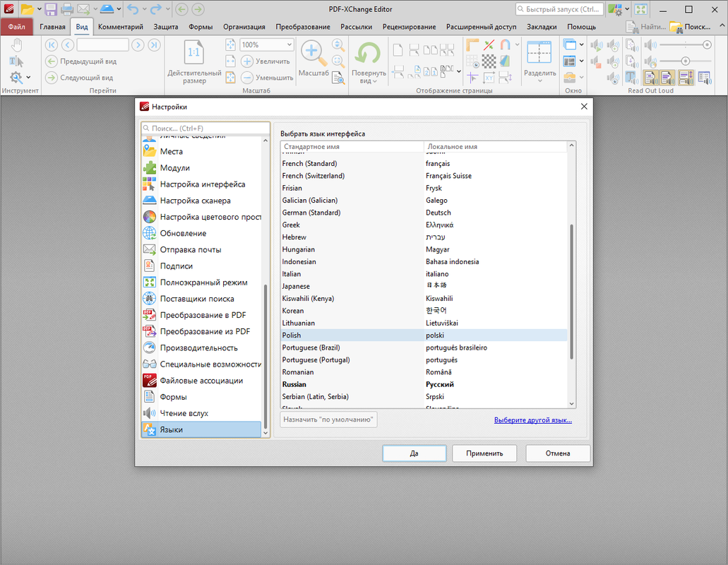Open the Закладки ribbon tab
This screenshot has height=565, width=728.
pyautogui.click(x=542, y=27)
